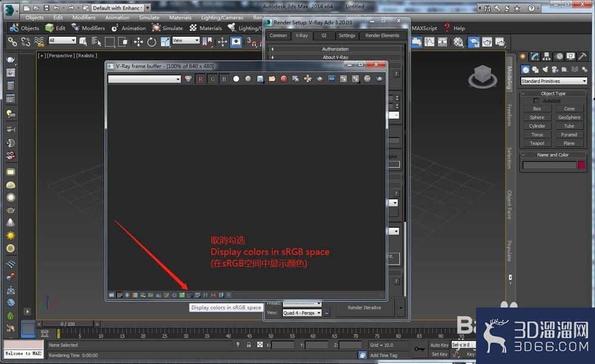Toggle the Green channel button in frame buffer
Viewport: 595px width, 364px height.
click(212, 79)
